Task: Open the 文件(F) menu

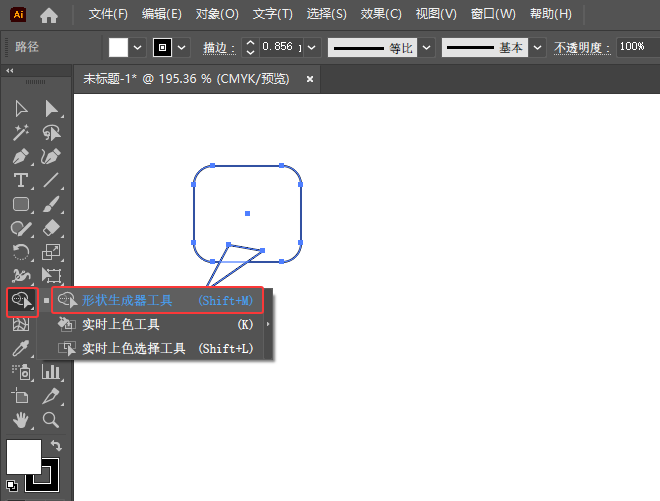Action: pos(108,14)
